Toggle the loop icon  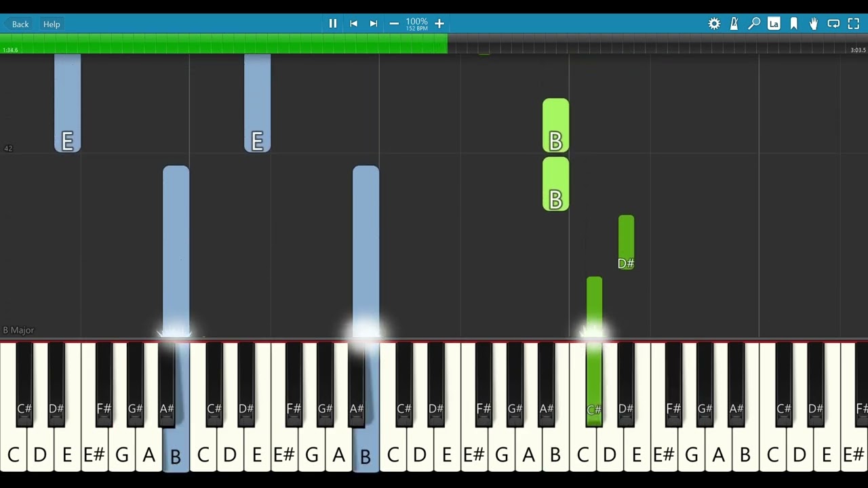coord(833,24)
